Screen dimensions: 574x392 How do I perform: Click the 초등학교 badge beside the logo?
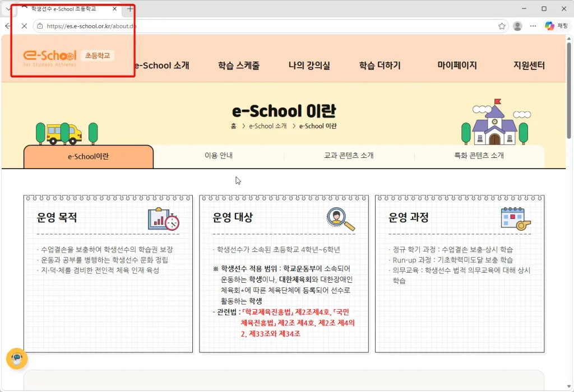98,55
